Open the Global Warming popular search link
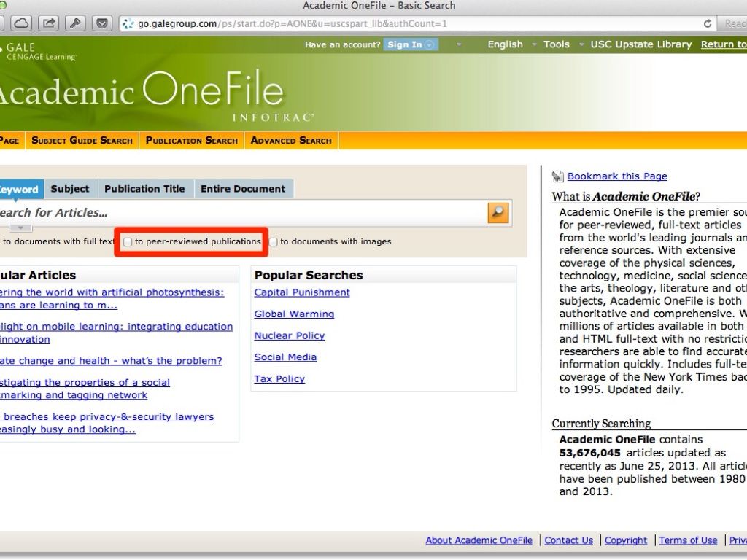 pos(294,314)
